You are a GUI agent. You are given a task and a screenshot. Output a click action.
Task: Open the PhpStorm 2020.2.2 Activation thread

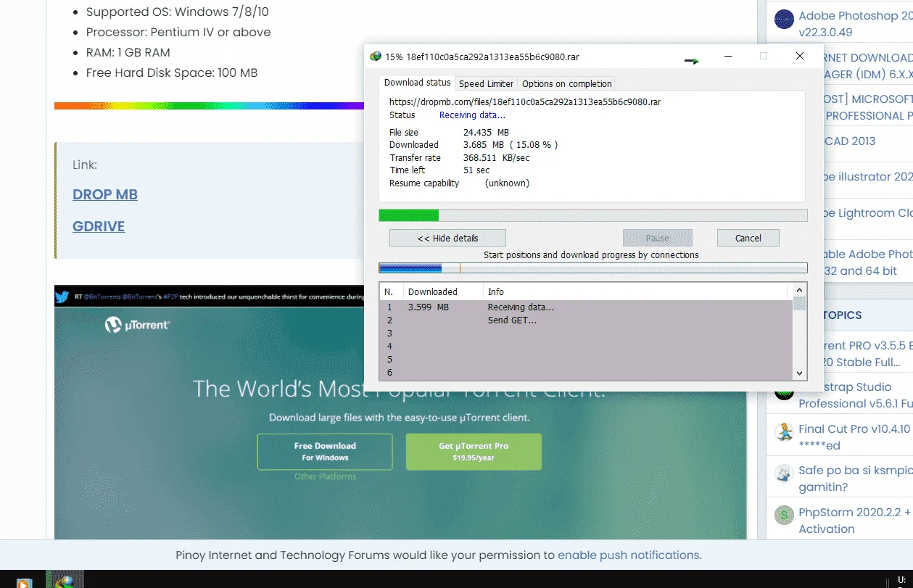[856, 521]
